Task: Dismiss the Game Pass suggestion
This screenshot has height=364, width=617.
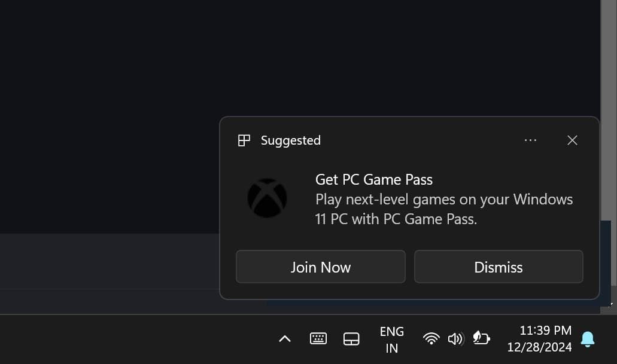Action: click(x=499, y=267)
